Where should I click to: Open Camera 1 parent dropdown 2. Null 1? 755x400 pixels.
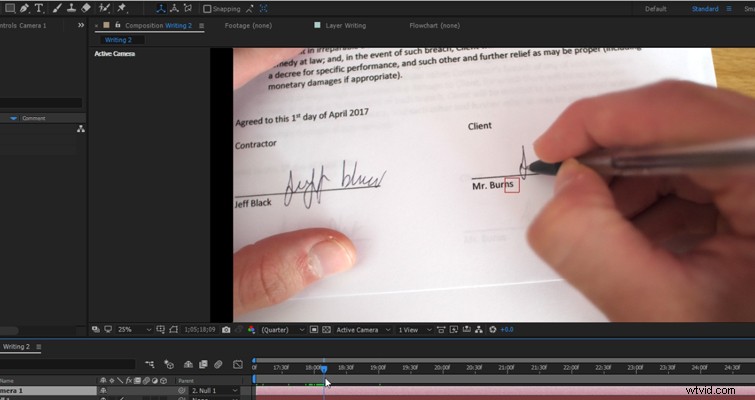[214, 390]
